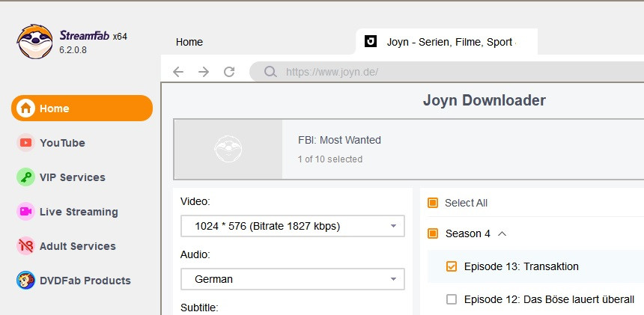Open Adult Services in the sidebar
Screen dimensions: 644x315
(77, 246)
